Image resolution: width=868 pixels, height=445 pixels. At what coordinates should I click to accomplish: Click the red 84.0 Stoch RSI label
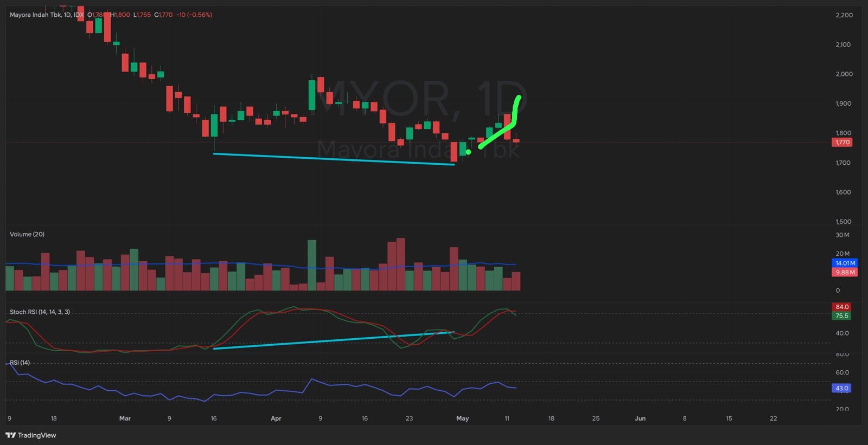coord(842,307)
